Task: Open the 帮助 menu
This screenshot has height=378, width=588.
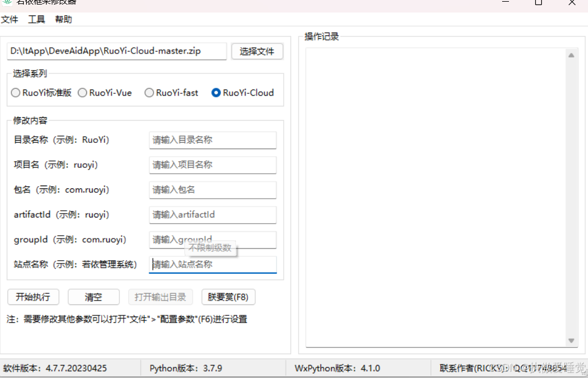Action: 63,19
